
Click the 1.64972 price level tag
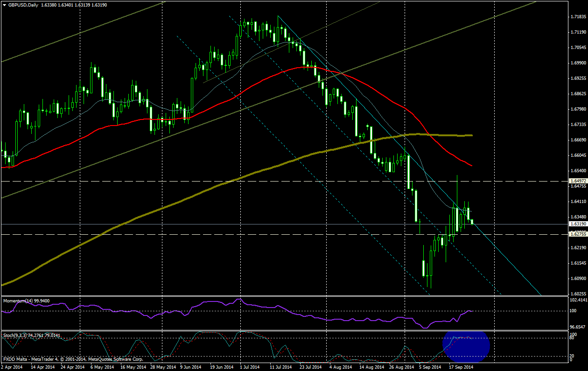578,180
